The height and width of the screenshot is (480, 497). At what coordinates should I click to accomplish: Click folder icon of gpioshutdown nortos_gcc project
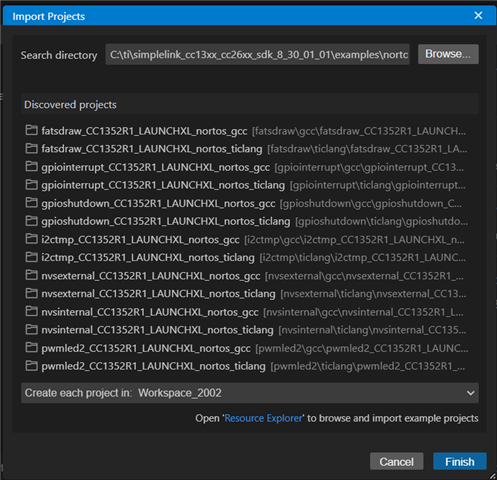31,202
